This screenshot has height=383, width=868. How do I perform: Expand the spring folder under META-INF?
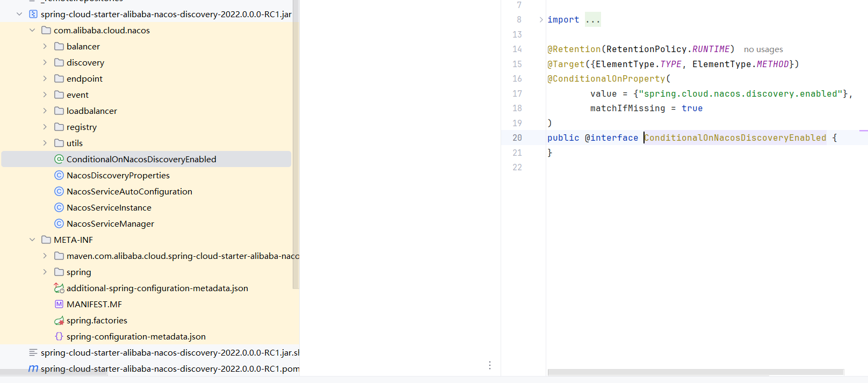click(45, 272)
